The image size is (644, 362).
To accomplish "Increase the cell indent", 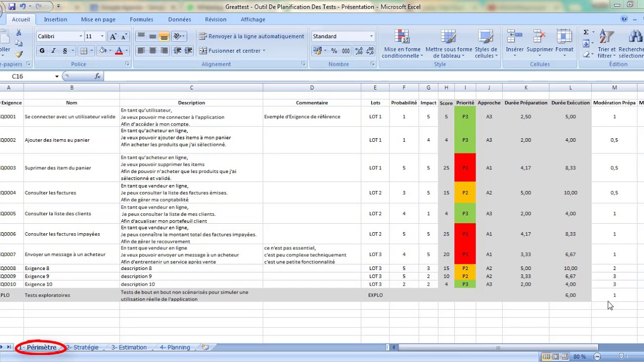I will pos(189,51).
